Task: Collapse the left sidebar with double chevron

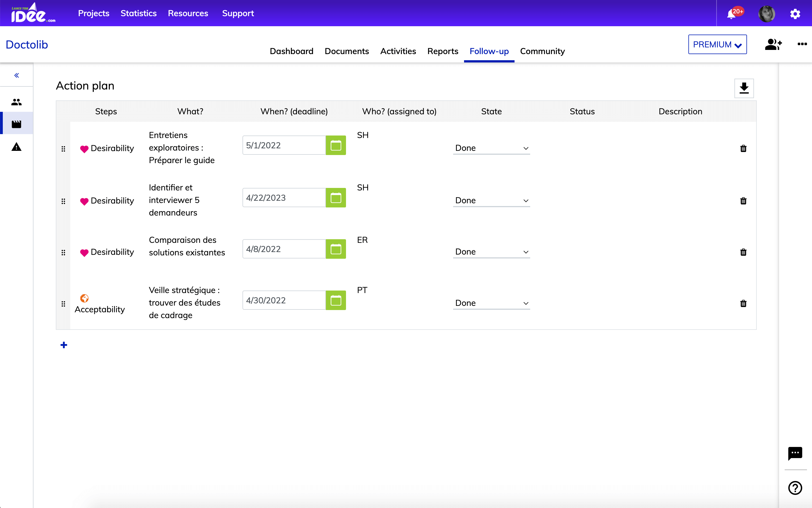Action: click(x=16, y=75)
